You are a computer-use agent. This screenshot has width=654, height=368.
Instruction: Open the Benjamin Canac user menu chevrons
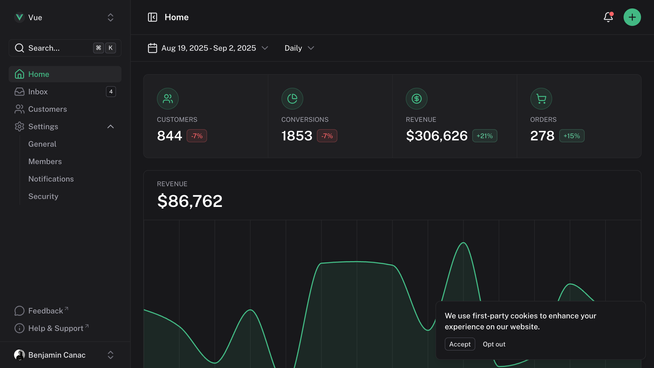111,355
